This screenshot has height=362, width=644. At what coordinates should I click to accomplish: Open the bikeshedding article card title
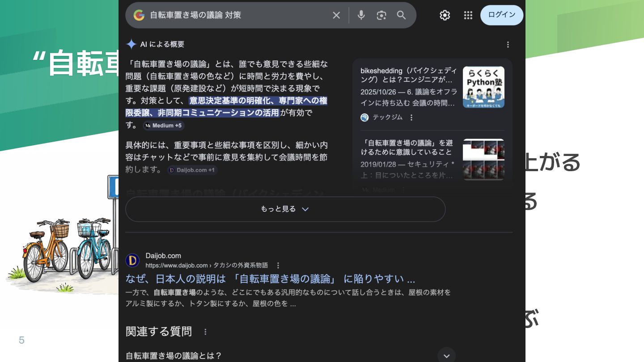(409, 75)
